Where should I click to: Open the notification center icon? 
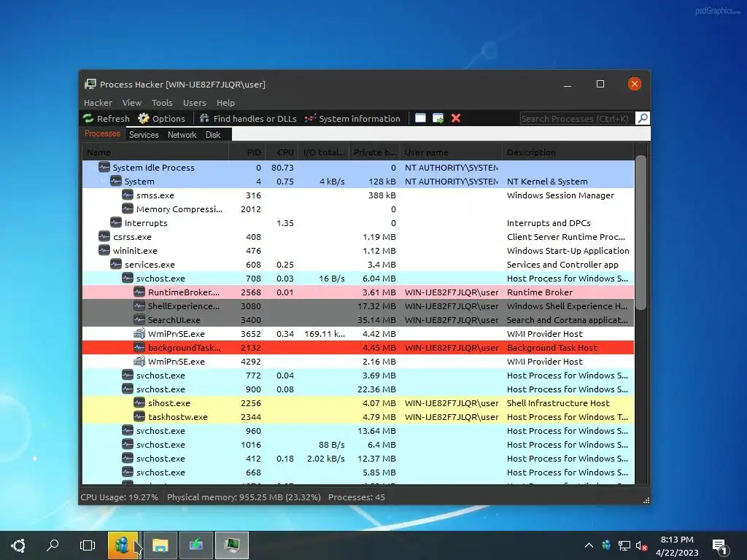(719, 546)
